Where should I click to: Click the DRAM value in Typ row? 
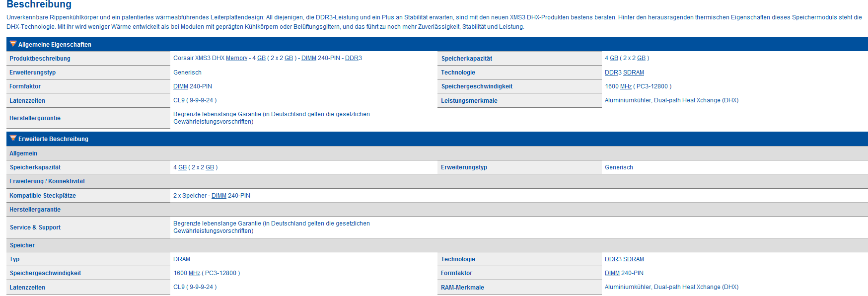coord(182,259)
